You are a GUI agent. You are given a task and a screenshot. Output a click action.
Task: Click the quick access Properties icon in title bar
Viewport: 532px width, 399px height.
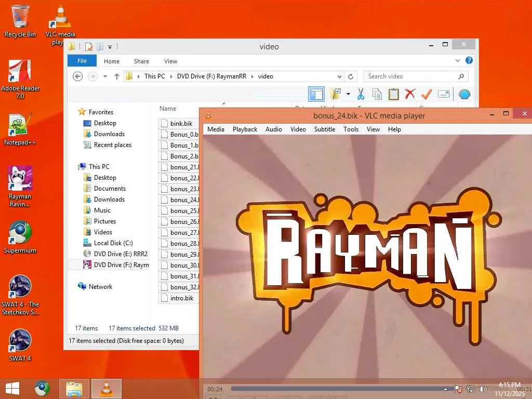pyautogui.click(x=88, y=46)
